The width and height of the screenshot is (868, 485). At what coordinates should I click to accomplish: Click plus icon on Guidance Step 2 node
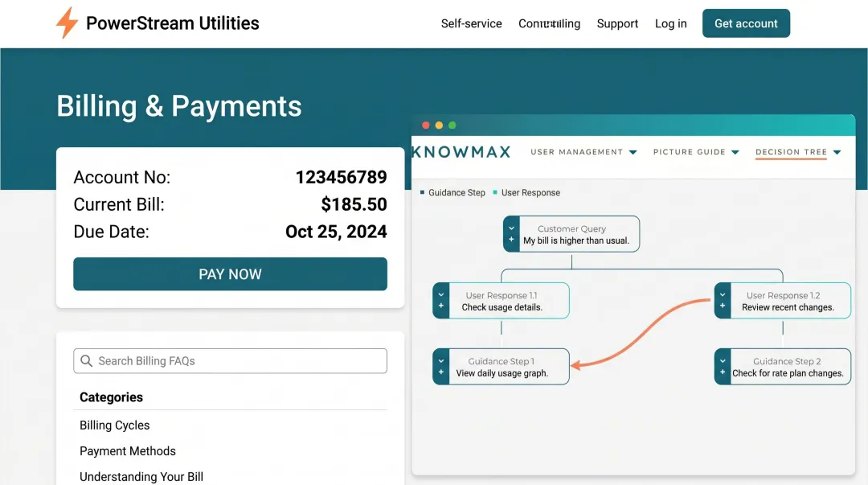pos(723,372)
